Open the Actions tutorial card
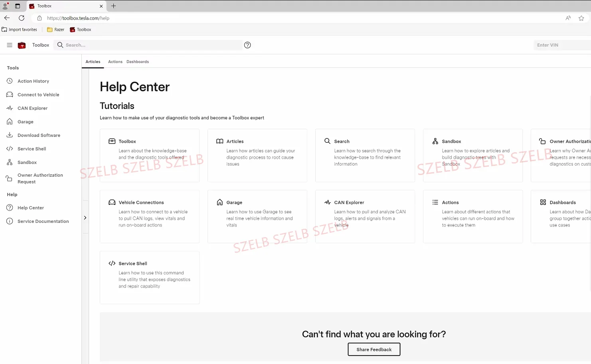Image resolution: width=591 pixels, height=364 pixels. click(473, 216)
